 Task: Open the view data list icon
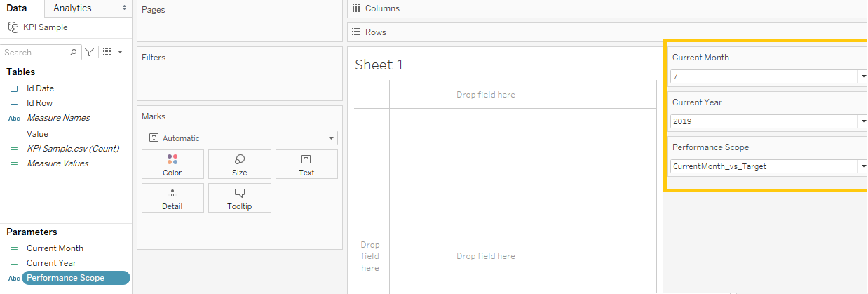(107, 52)
